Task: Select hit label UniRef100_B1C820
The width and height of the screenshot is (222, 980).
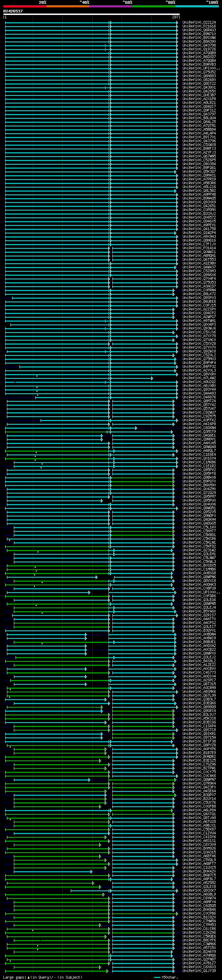Action: tap(199, 918)
